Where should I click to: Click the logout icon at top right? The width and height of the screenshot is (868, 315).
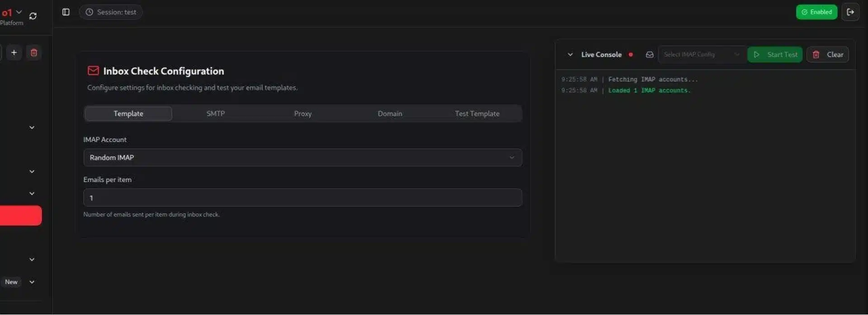pos(850,12)
